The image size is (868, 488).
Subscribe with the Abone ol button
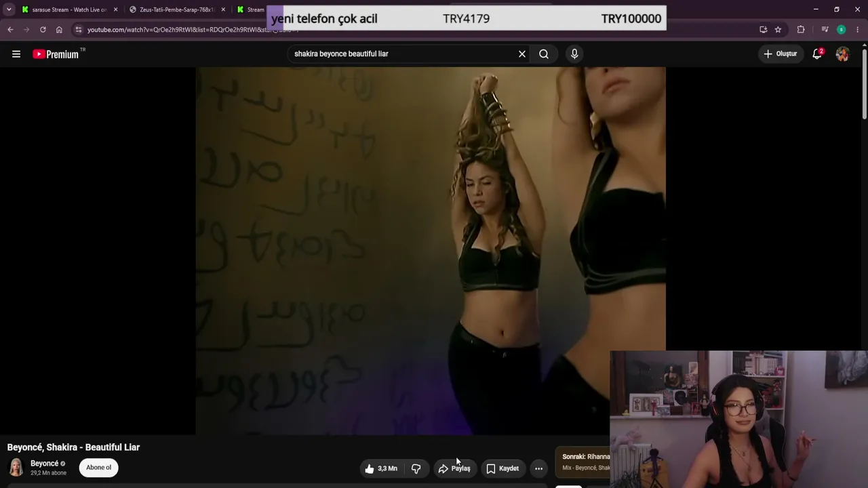[x=98, y=468]
